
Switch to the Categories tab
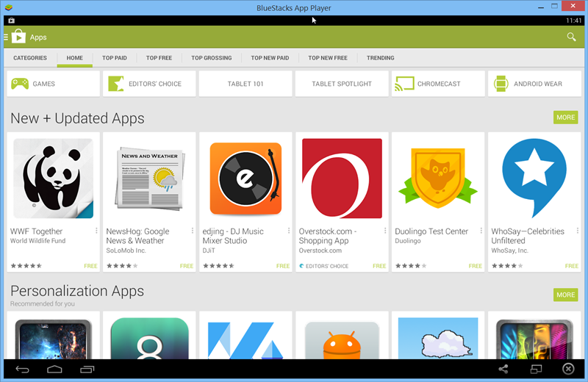(x=30, y=58)
